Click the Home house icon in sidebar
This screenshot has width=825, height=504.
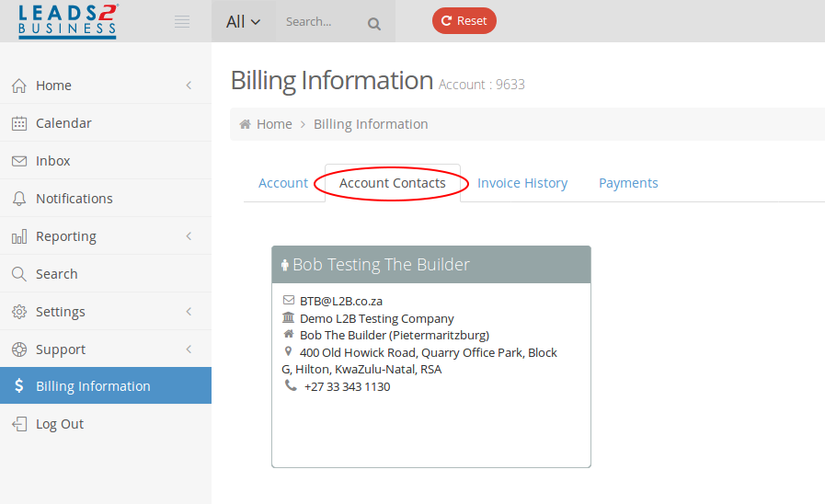click(19, 86)
